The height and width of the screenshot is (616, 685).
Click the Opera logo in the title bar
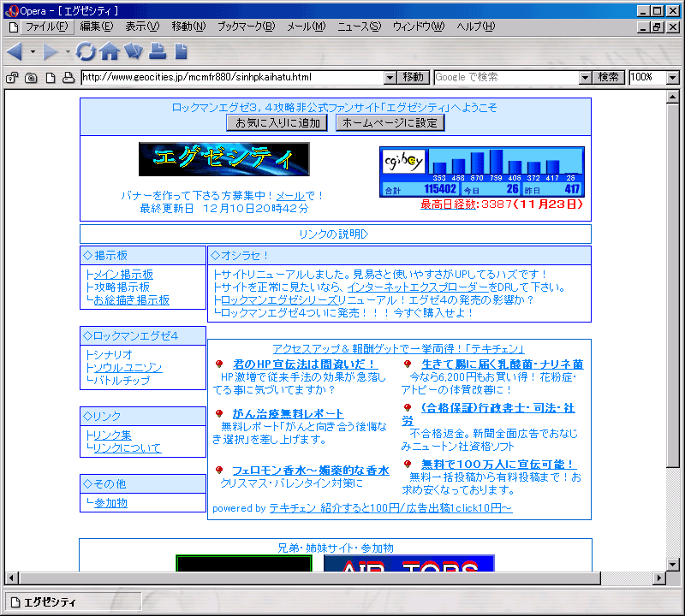click(11, 11)
